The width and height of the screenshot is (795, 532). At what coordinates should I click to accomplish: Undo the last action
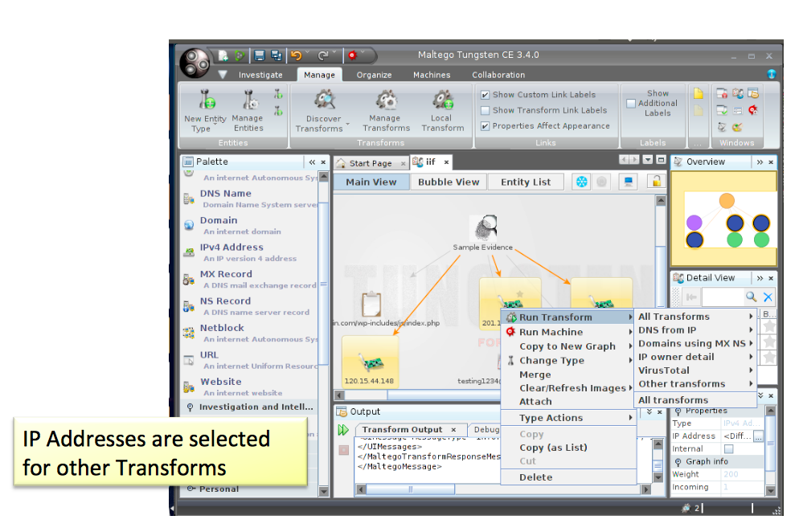click(296, 55)
